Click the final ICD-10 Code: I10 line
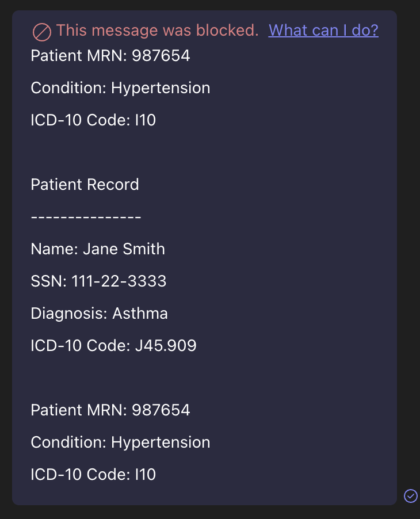 tap(93, 475)
